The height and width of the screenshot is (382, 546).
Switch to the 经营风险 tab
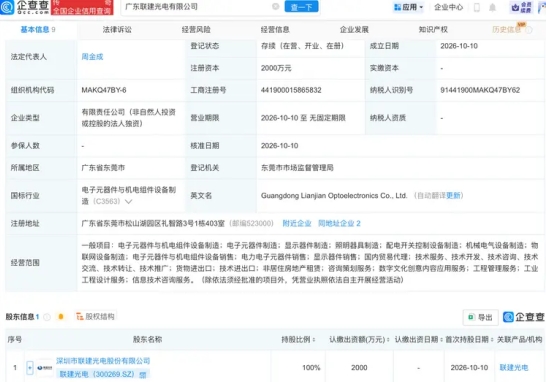196,30
